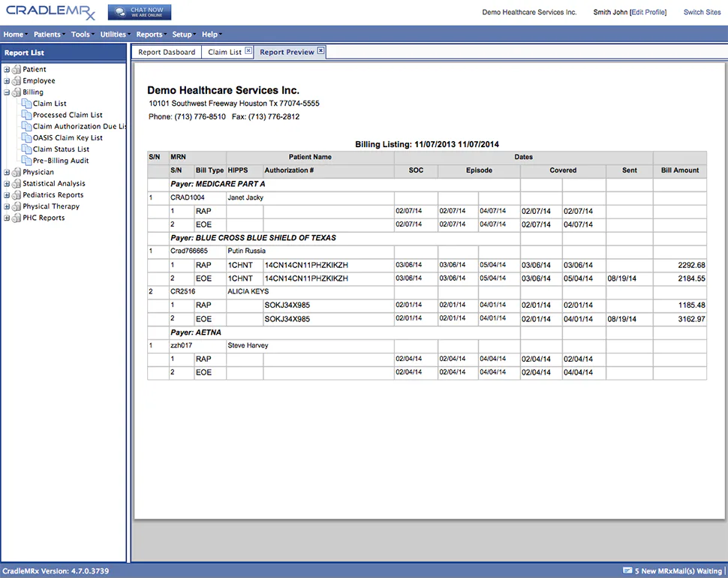The width and height of the screenshot is (728, 578).
Task: Click bill amount 3162.97
Action: click(x=691, y=320)
